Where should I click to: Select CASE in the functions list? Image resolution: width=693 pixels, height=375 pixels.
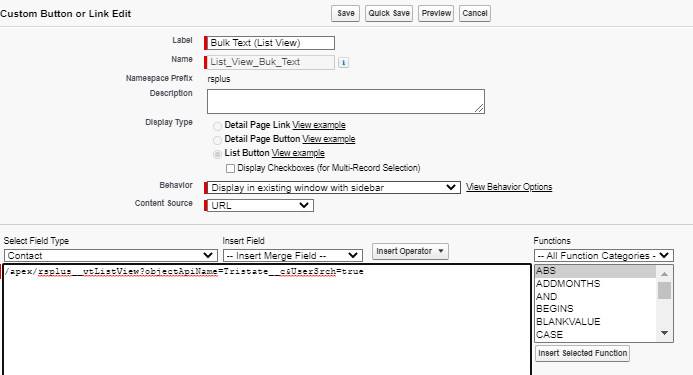click(595, 334)
